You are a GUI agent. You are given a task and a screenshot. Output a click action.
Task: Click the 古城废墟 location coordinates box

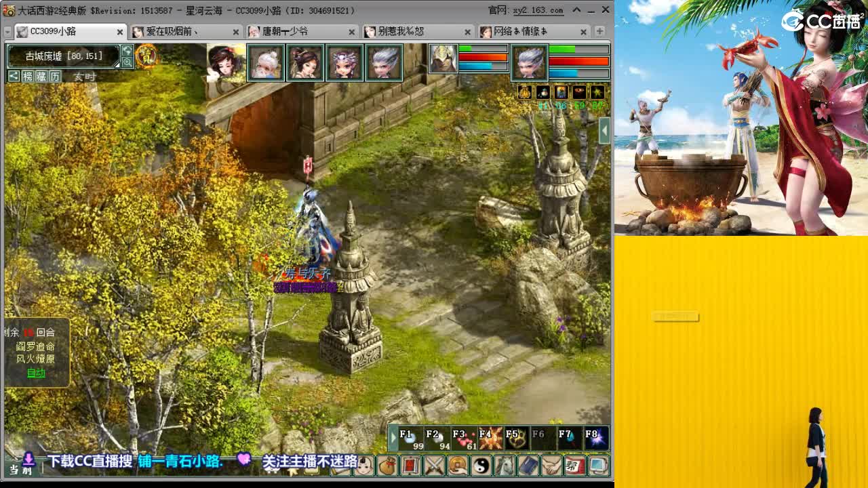(x=64, y=56)
